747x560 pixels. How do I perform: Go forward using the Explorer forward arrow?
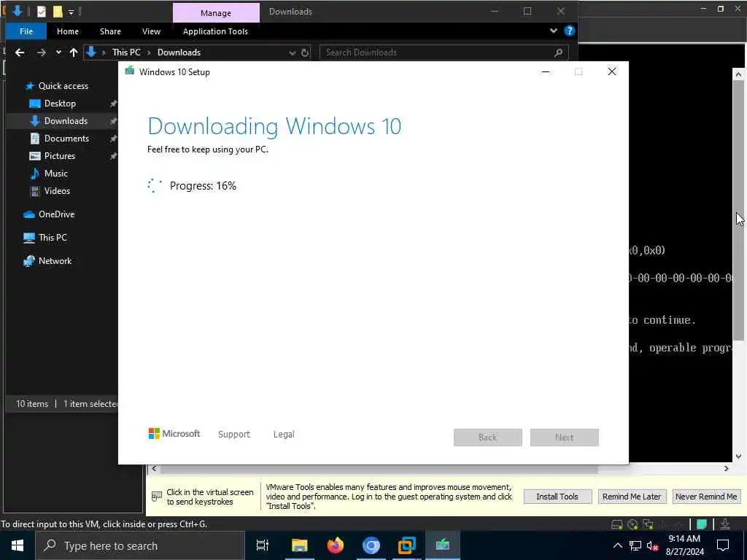tap(42, 52)
